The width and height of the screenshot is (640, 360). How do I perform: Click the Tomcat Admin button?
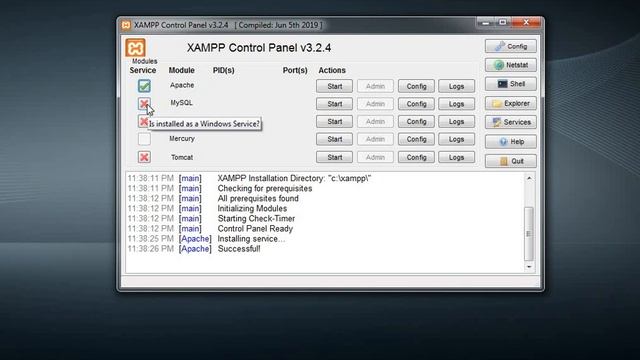click(x=375, y=157)
